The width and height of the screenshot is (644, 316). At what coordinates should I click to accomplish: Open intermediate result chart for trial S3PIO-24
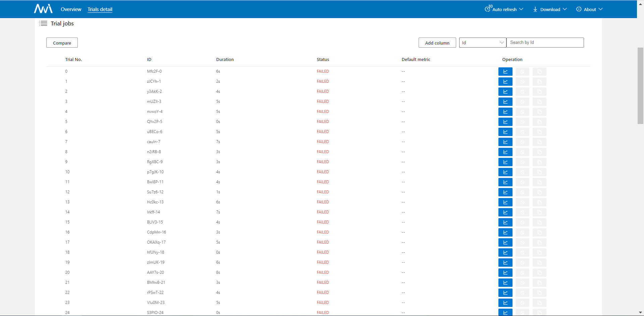point(505,312)
